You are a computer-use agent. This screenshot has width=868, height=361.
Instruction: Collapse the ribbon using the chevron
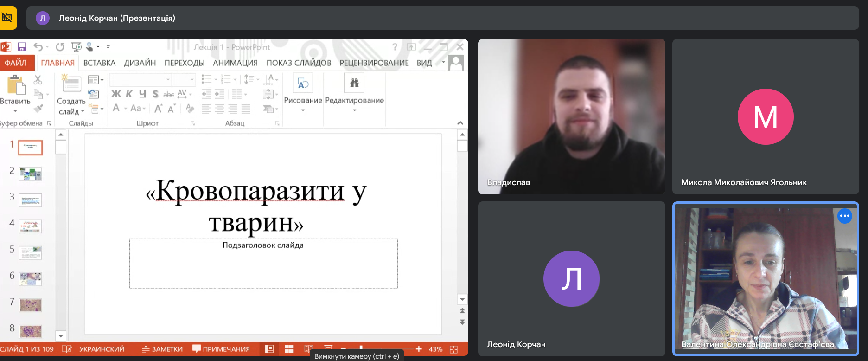(460, 123)
